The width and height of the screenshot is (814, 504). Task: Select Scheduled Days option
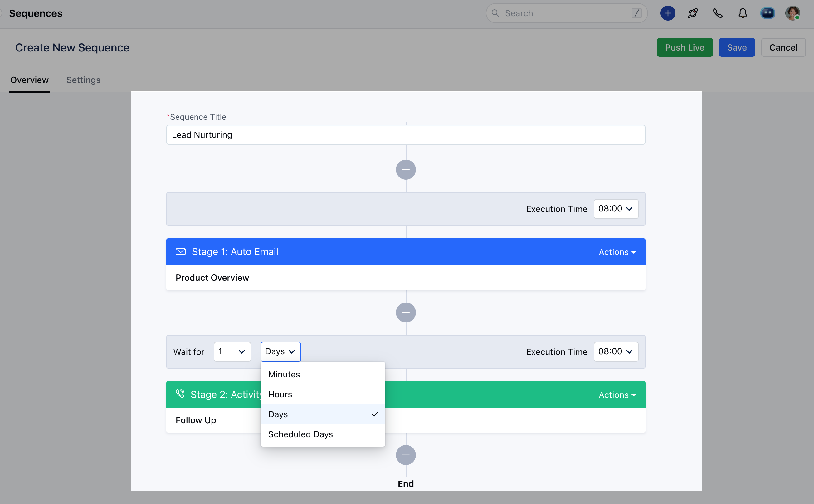point(323,434)
